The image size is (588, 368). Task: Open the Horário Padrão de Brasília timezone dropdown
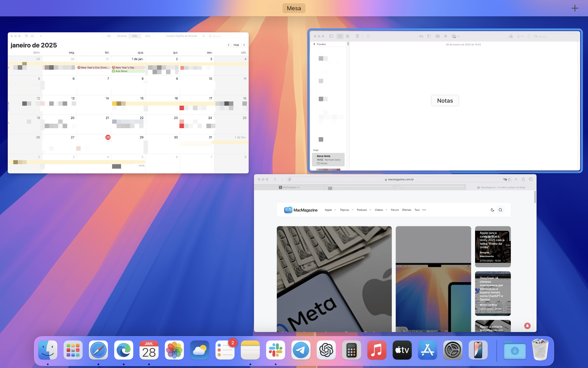(185, 36)
